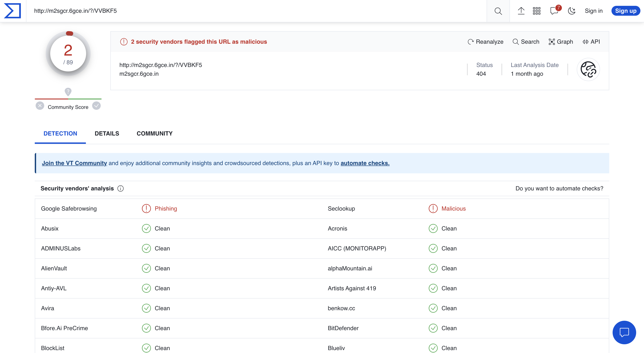The width and height of the screenshot is (644, 353).
Task: Click Reanalyze button
Action: click(485, 42)
